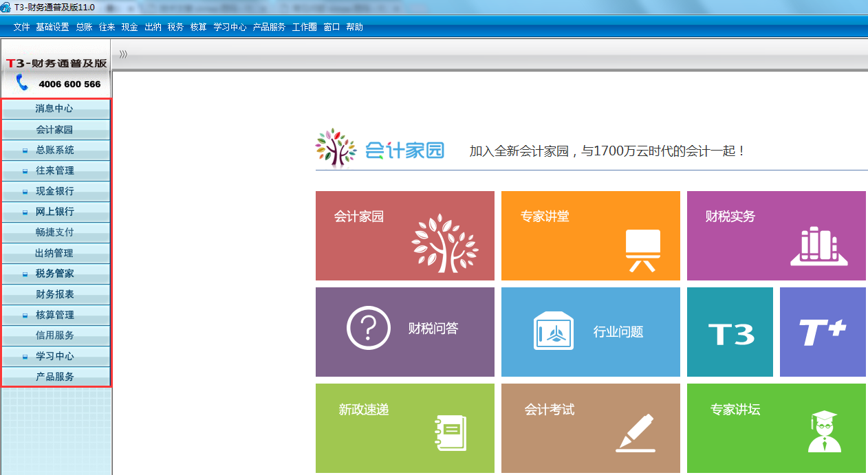Open the 出纳 menu
This screenshot has width=868, height=475.
click(x=152, y=27)
